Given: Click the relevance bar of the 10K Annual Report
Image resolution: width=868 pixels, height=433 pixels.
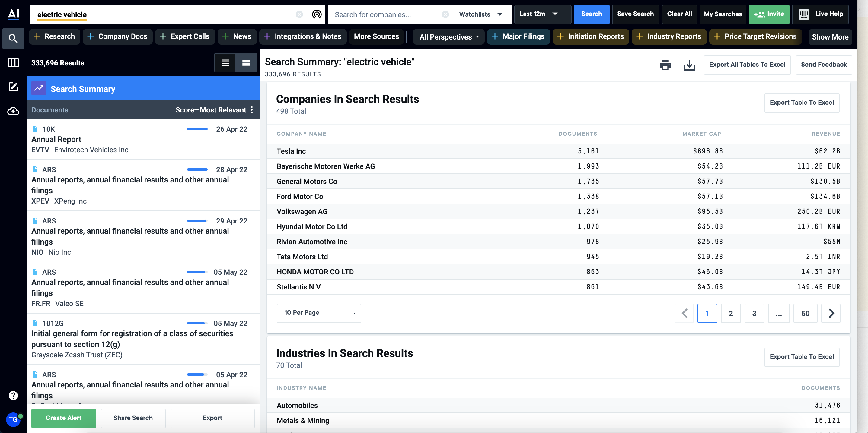Looking at the screenshot, I should [x=197, y=129].
